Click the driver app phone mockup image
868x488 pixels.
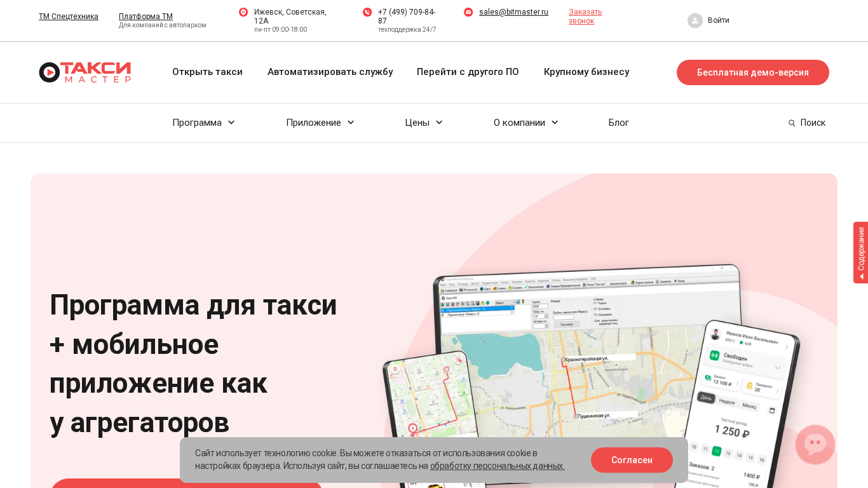[x=737, y=404]
